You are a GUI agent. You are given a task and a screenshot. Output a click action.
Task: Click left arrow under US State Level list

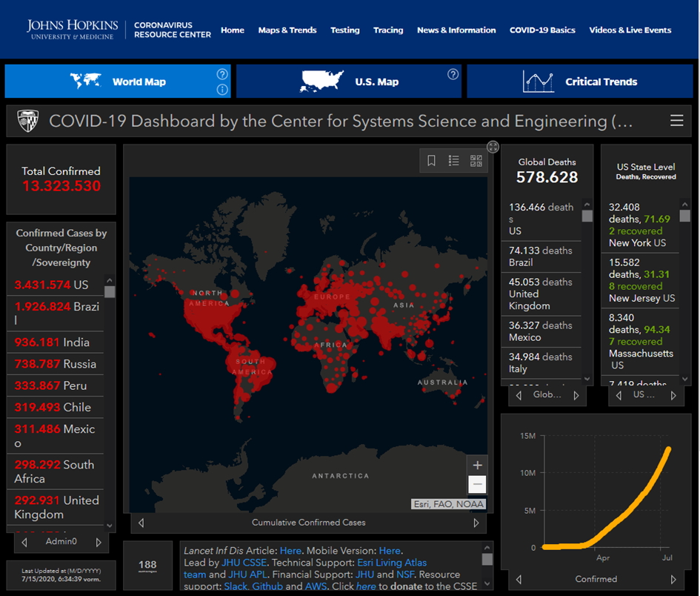(619, 395)
